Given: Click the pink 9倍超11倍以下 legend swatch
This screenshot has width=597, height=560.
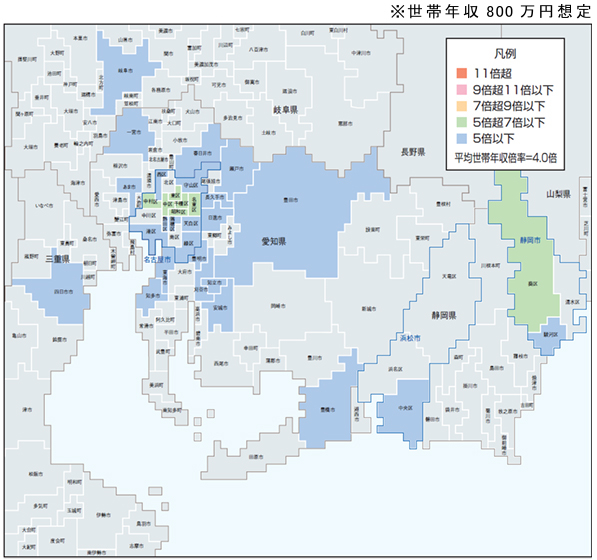Looking at the screenshot, I should coord(461,89).
